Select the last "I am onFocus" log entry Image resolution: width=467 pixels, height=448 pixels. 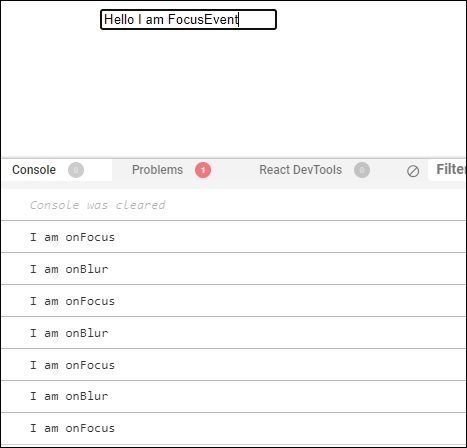pyautogui.click(x=233, y=428)
